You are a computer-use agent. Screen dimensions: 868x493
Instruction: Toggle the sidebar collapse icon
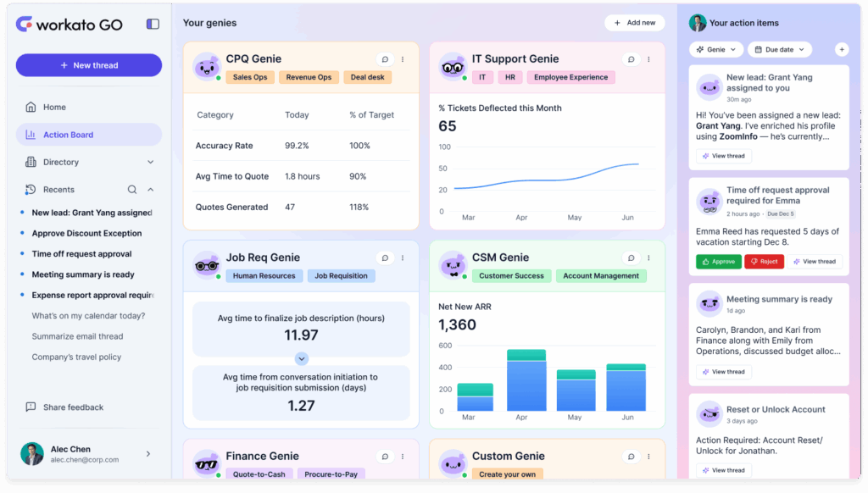click(153, 25)
